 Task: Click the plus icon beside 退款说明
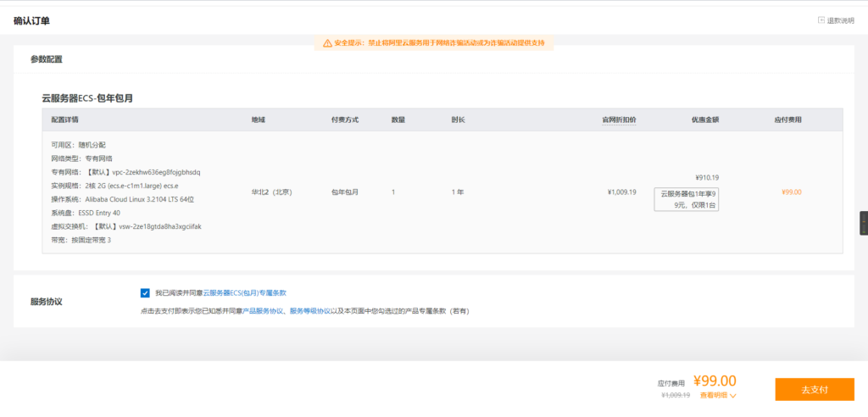[821, 20]
